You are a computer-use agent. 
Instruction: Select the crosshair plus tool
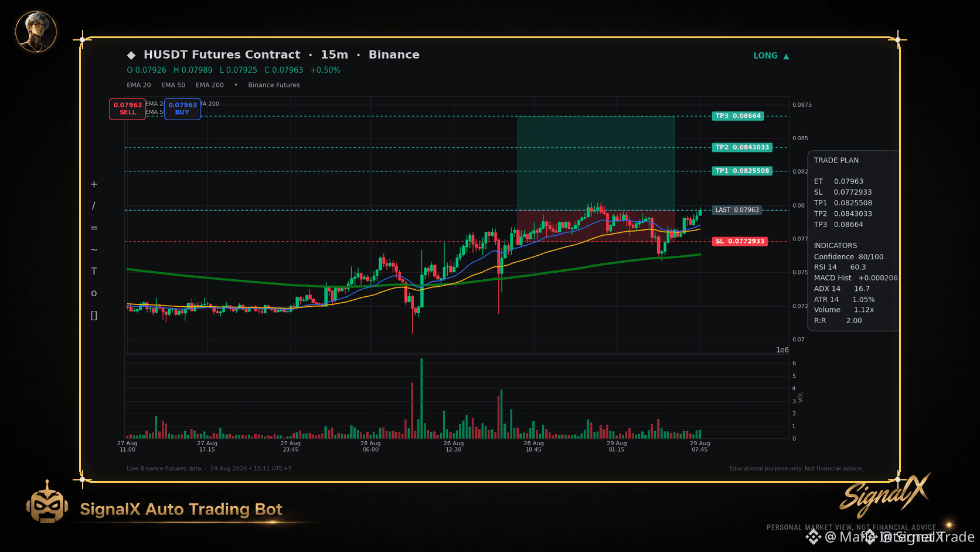pyautogui.click(x=94, y=184)
